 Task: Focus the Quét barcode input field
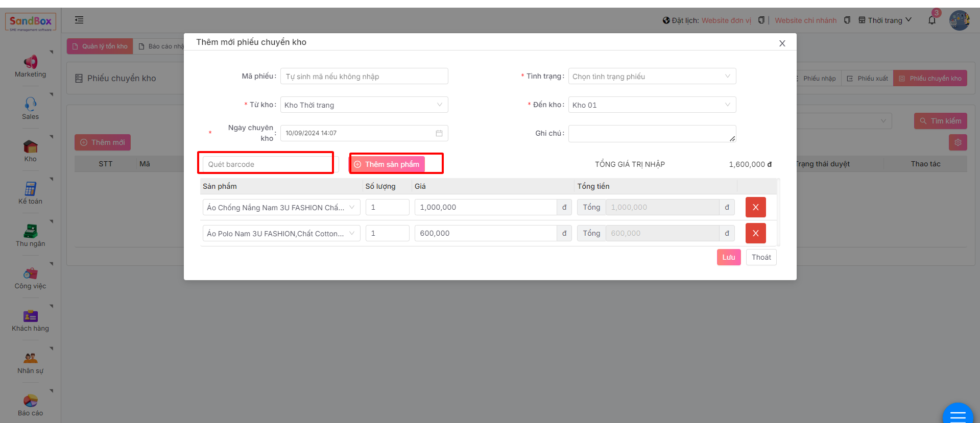(268, 164)
